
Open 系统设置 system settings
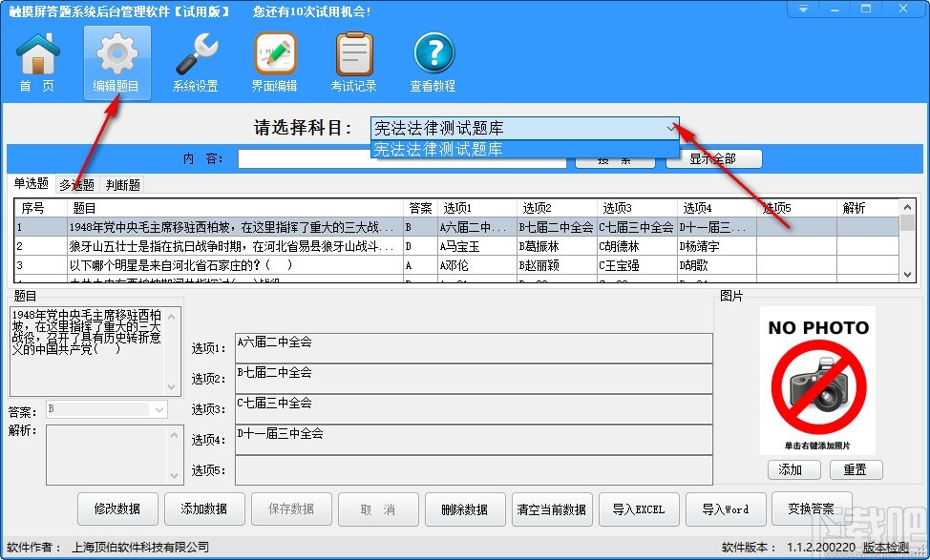(x=195, y=59)
